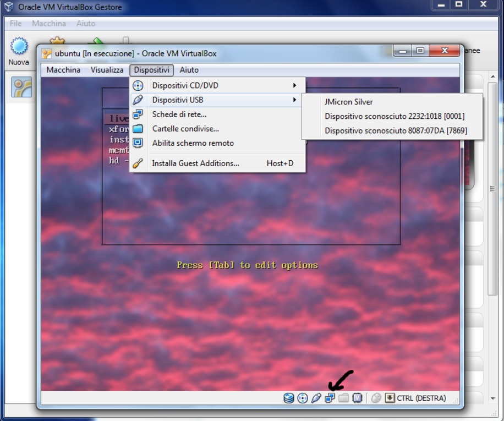
Task: Click the monitor icon beside Abilita schermo remoto
Action: (x=138, y=143)
